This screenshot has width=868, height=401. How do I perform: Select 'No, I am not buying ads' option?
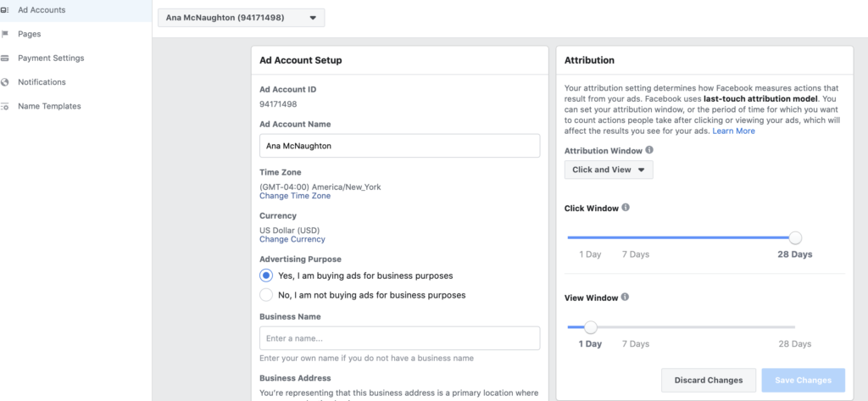point(266,295)
